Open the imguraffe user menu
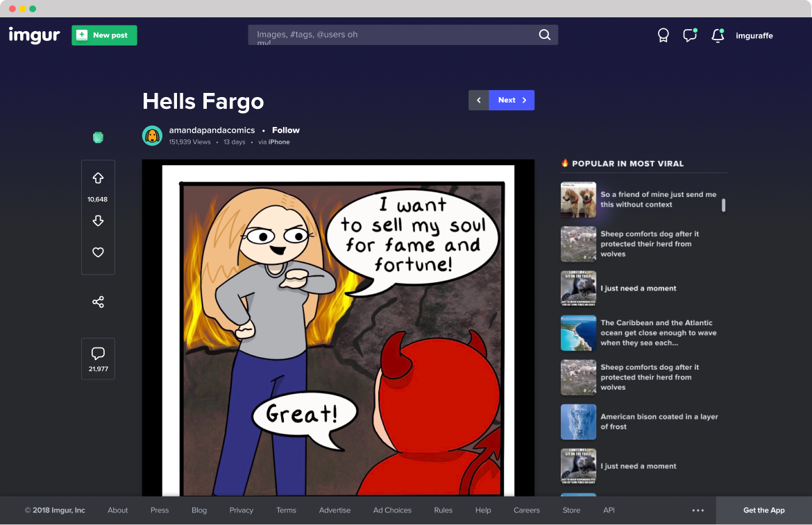The width and height of the screenshot is (812, 525). coord(754,35)
